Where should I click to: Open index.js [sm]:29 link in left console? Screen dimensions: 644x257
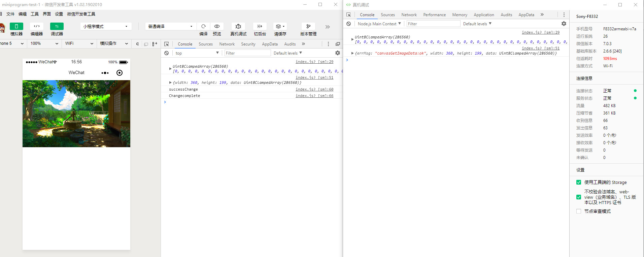pos(314,62)
